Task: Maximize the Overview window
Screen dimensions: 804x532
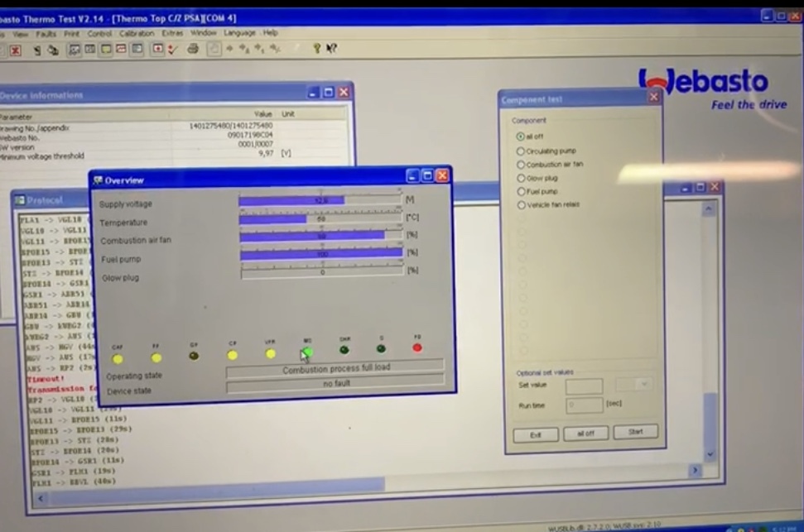Action: coord(427,175)
